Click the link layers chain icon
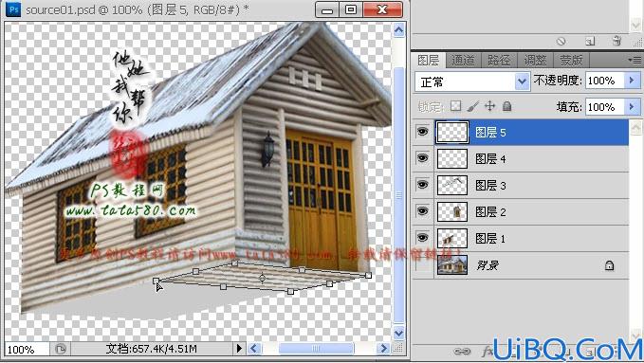This screenshot has width=644, height=363. [462, 352]
